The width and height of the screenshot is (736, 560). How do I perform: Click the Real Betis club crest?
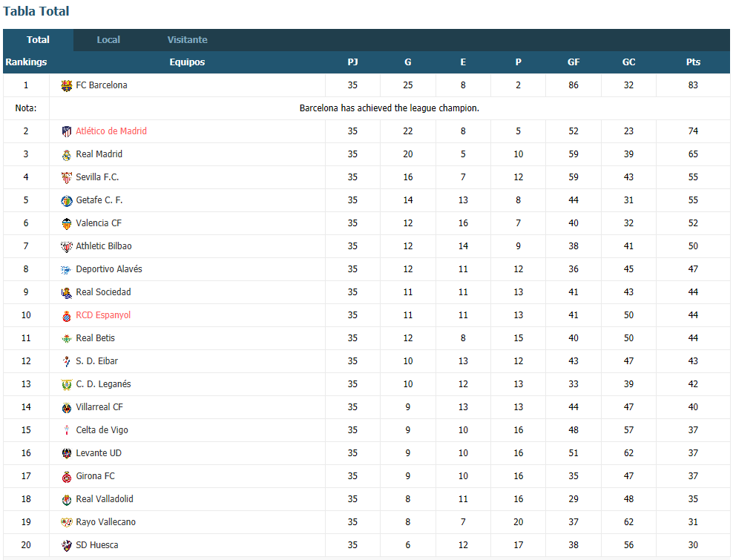pyautogui.click(x=67, y=338)
